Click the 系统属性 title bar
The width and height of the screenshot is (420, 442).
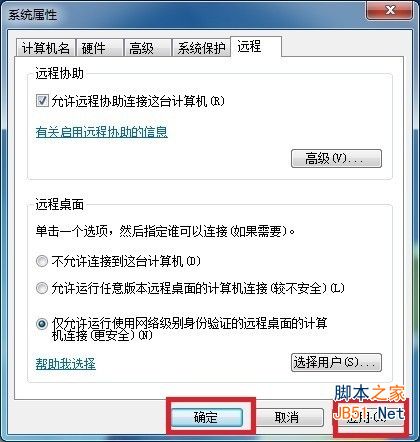(x=187, y=15)
